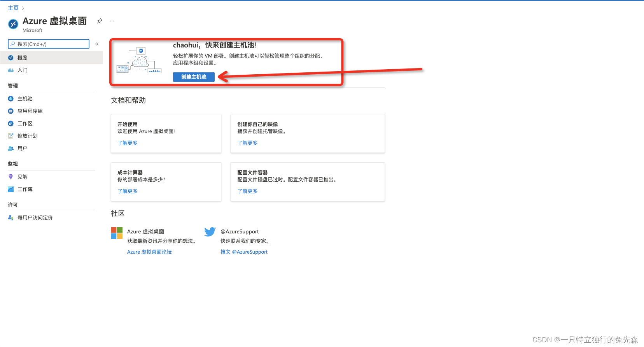Screen dimensions: 644x347
Task: Open the 缩放计划 menu item
Action: point(51,136)
